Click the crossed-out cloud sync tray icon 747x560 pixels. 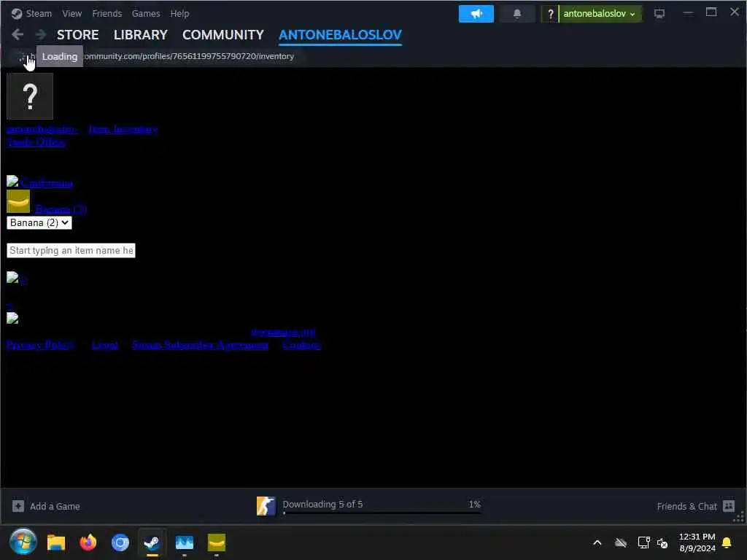click(620, 542)
